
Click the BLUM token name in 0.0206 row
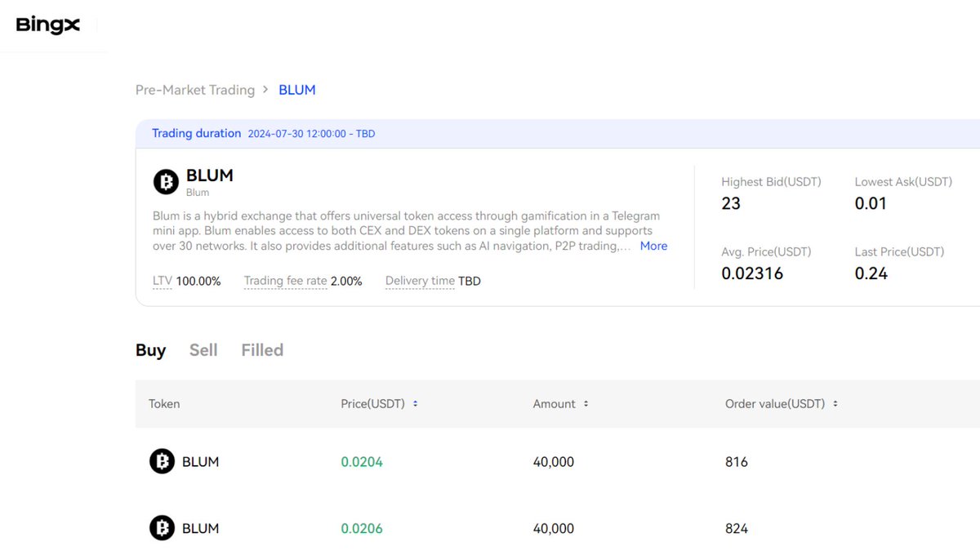[x=200, y=528]
